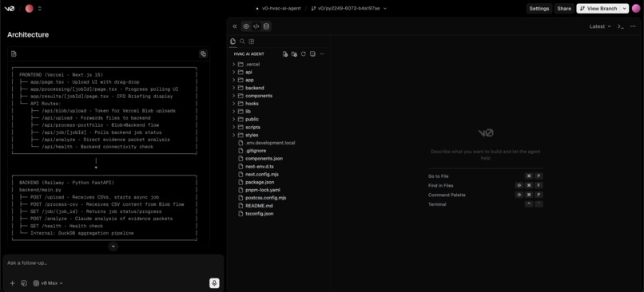Click Terminal shortcut row
644x292 pixels.
click(x=486, y=204)
